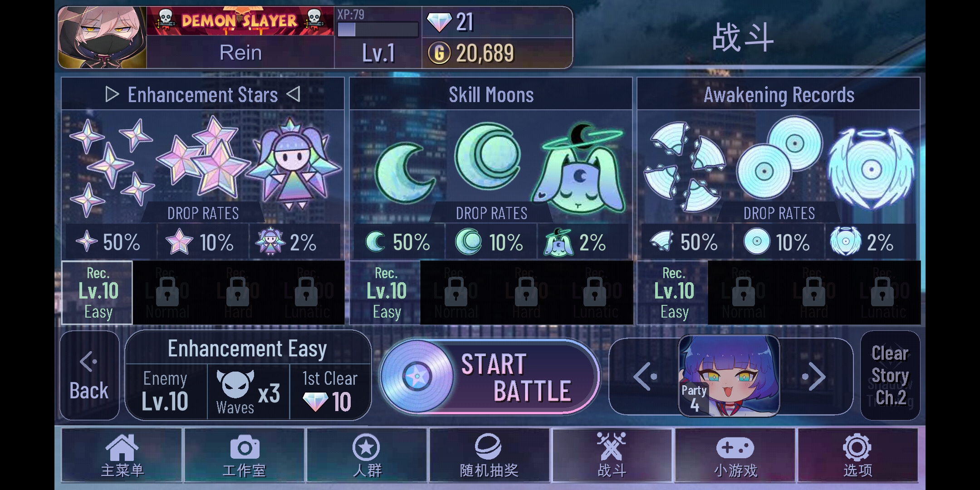The width and height of the screenshot is (980, 490).
Task: Click the Enhancement Stars panel header
Action: [203, 94]
